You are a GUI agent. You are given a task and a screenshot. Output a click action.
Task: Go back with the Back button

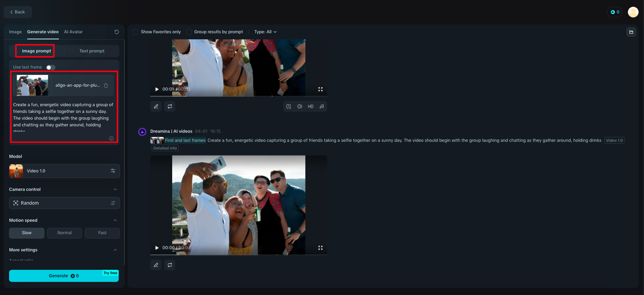tap(18, 12)
